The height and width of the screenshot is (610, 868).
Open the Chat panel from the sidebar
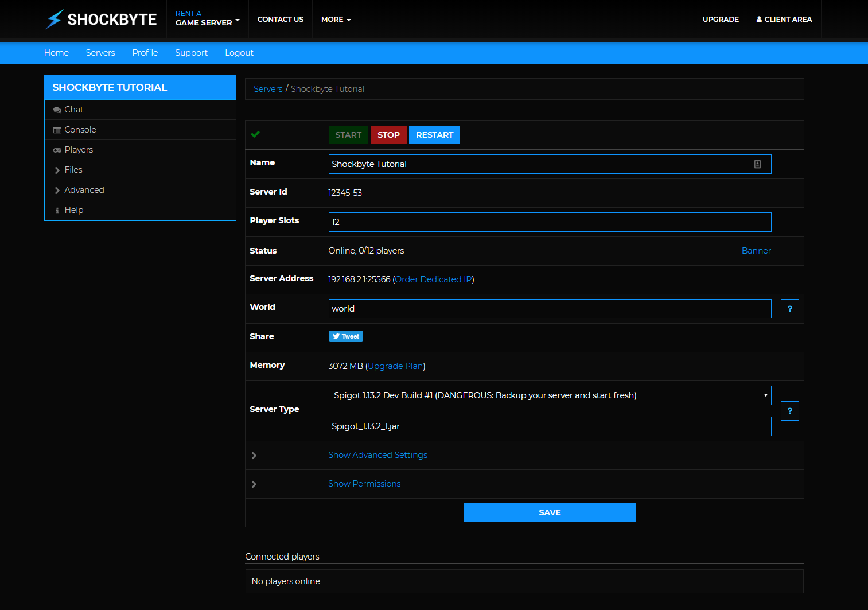coord(73,109)
